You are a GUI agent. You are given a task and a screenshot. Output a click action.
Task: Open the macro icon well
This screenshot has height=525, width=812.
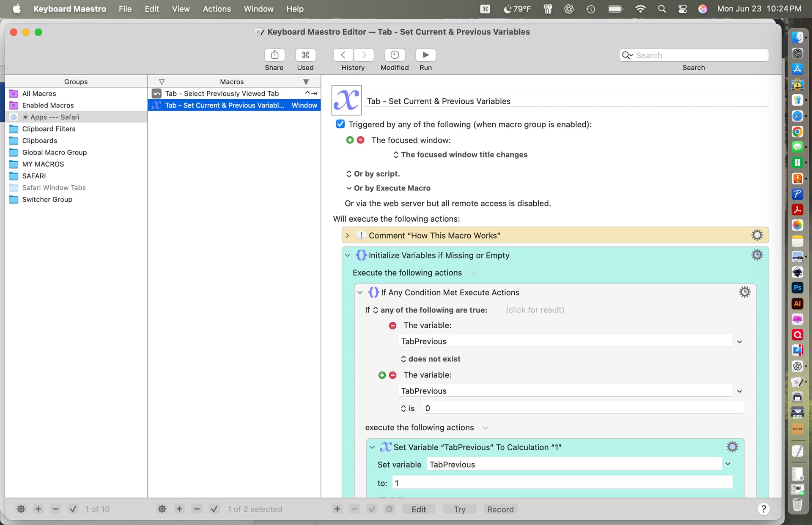(346, 100)
